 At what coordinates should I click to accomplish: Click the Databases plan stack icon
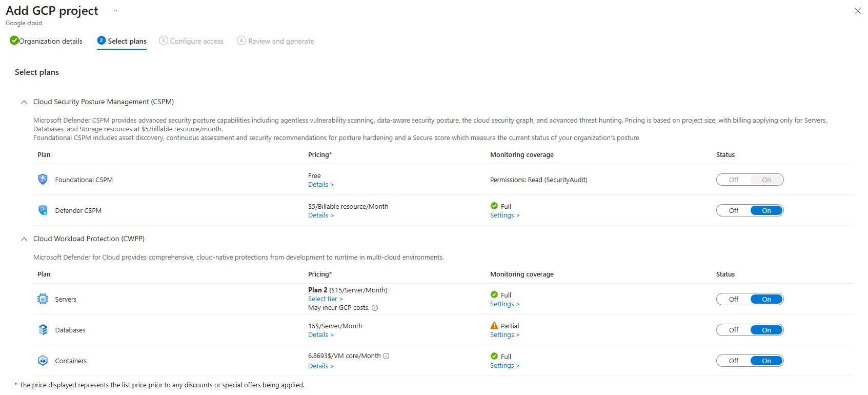(43, 330)
